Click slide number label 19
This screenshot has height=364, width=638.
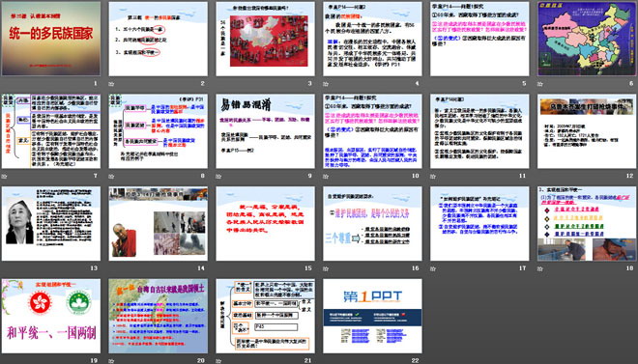[x=94, y=360]
